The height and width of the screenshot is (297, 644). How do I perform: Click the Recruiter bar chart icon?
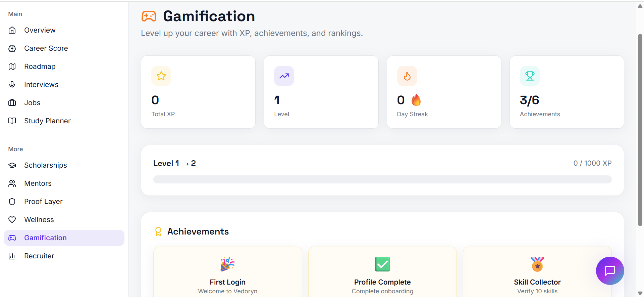pos(12,256)
